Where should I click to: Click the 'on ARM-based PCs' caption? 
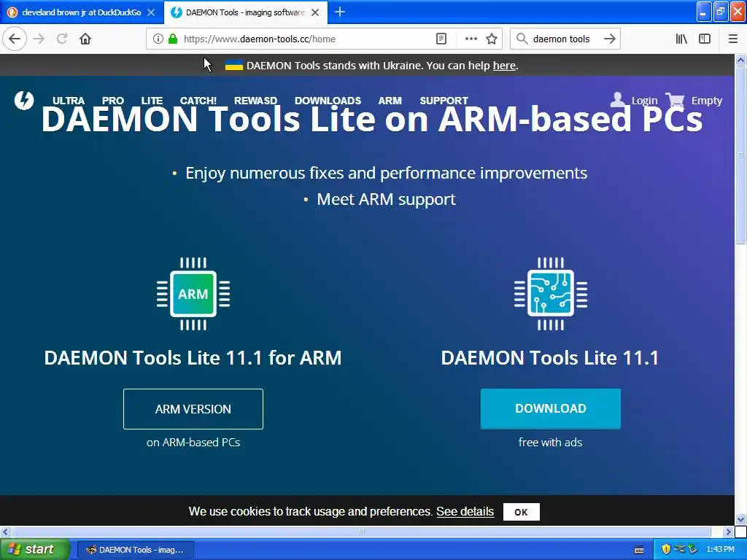coord(193,443)
